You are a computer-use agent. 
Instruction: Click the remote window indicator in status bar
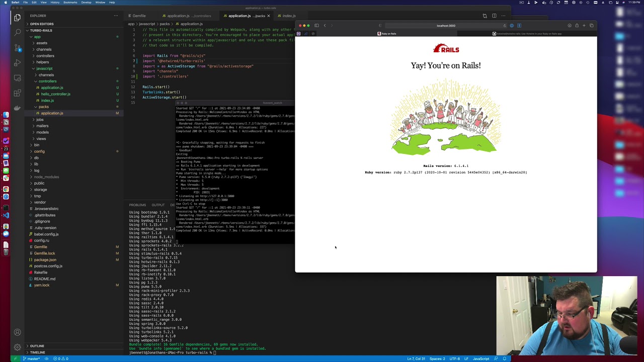(16, 359)
